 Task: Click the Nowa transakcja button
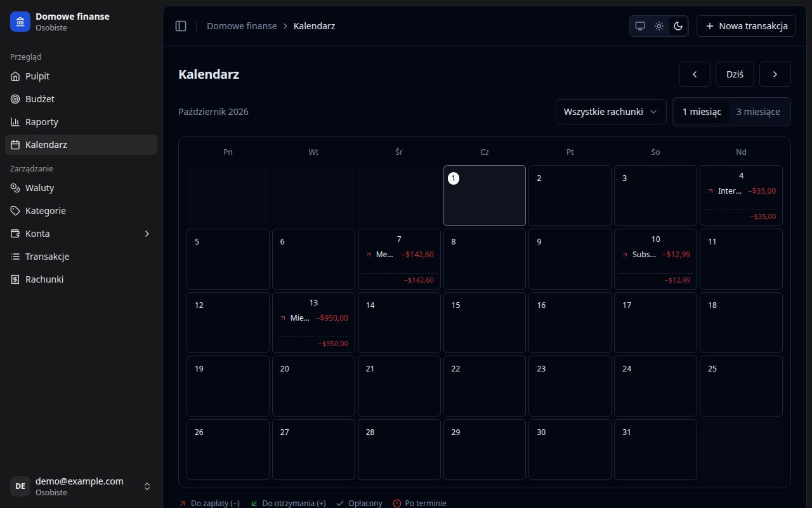coord(746,26)
